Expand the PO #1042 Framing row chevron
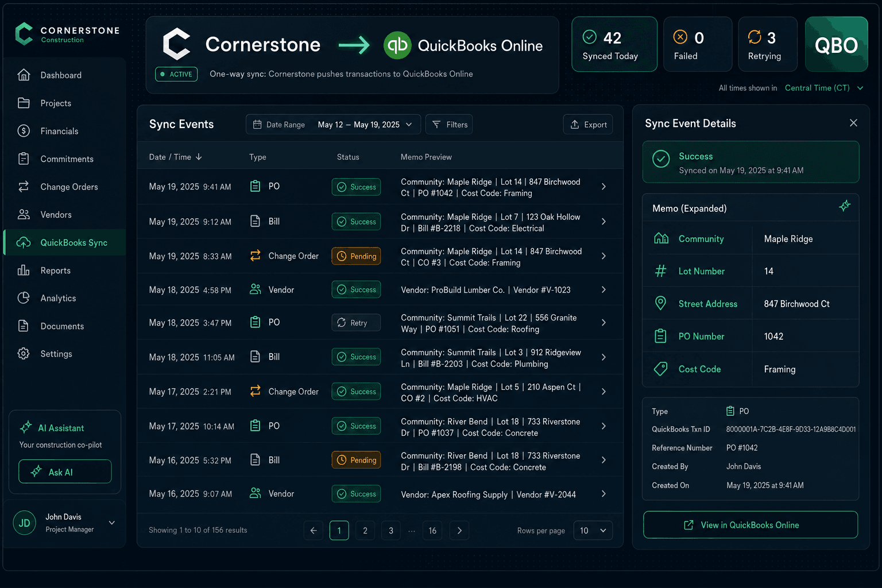Viewport: 882px width, 588px height. coord(604,187)
